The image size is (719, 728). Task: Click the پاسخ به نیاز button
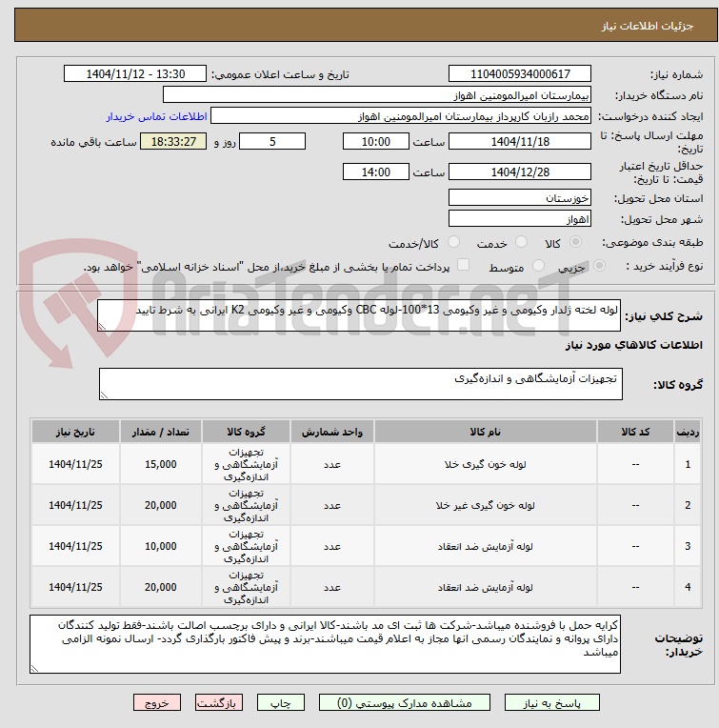click(551, 702)
